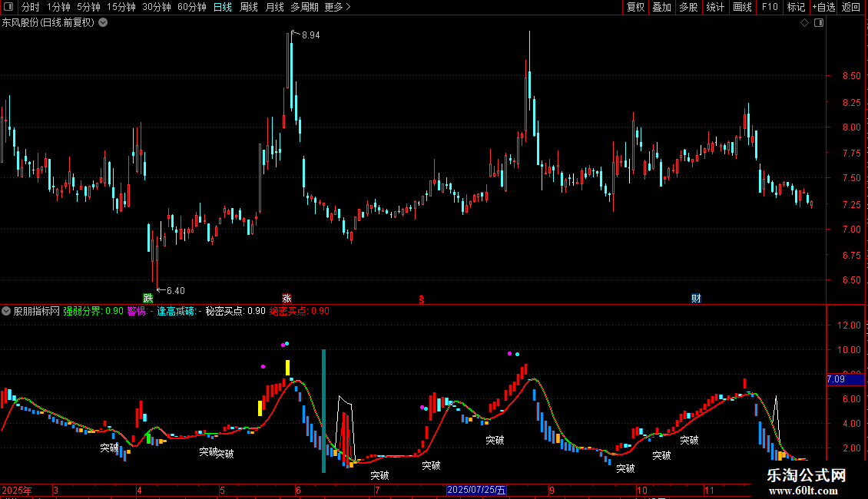The width and height of the screenshot is (868, 499).
Task: Click the 8.94 high price annotation
Action: tap(310, 35)
